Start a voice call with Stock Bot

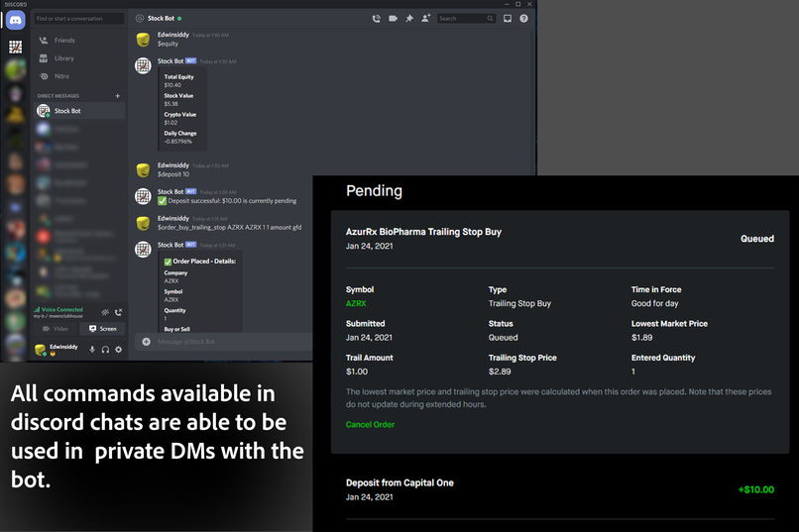click(376, 18)
